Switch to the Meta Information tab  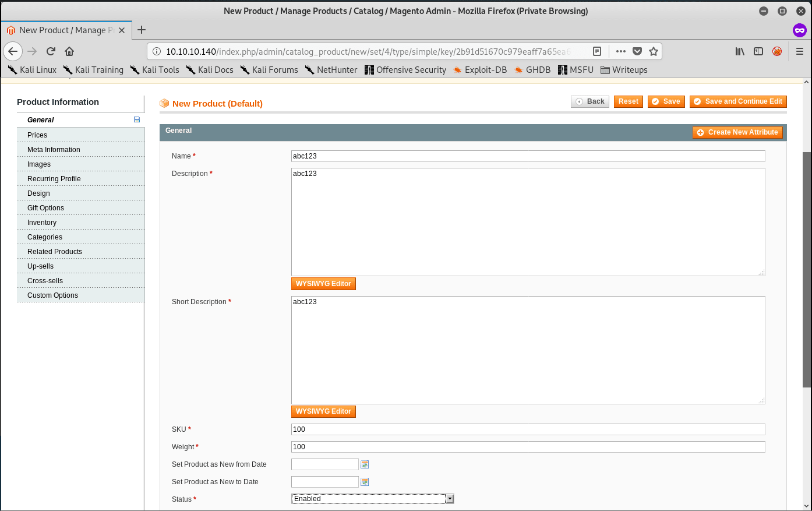(80, 149)
